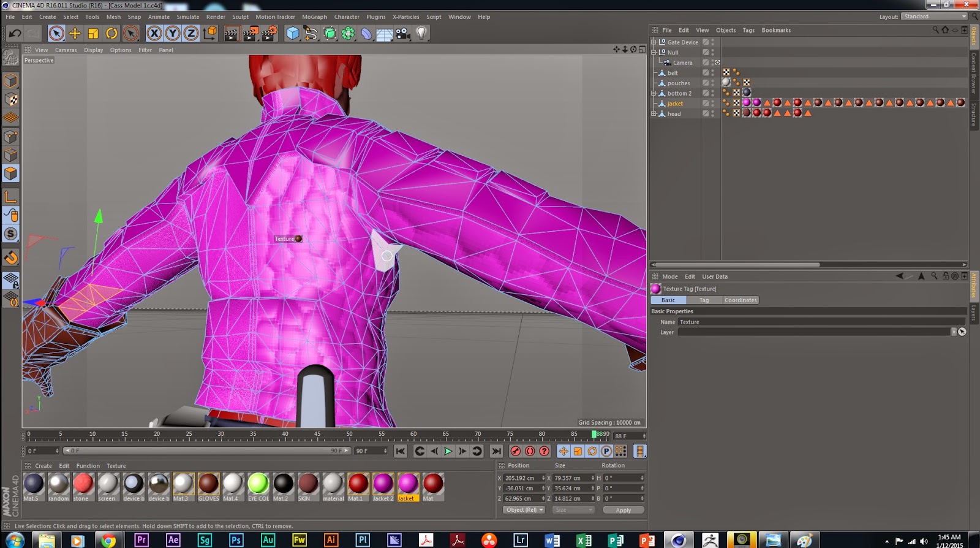Select the EYE COL green material
The width and height of the screenshot is (980, 548).
click(258, 487)
